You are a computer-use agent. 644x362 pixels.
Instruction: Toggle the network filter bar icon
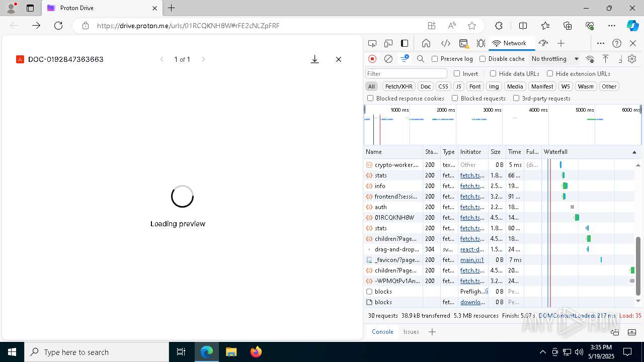tap(405, 59)
